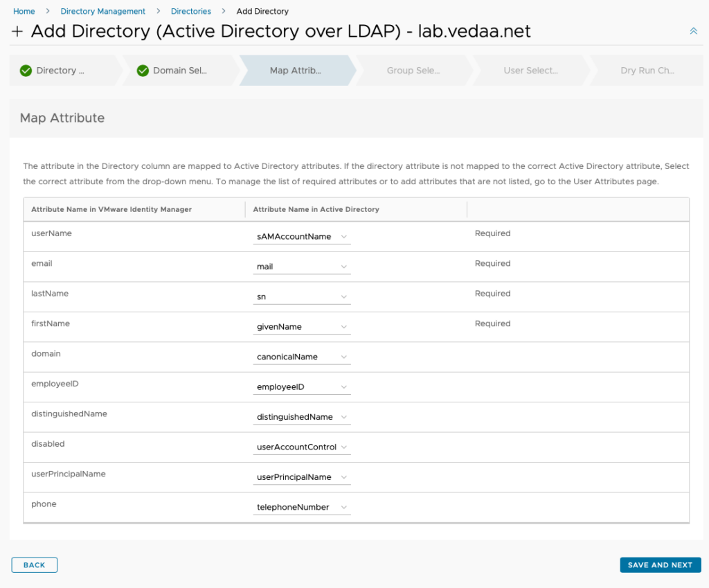
Task: Select the email attribute label
Action: click(42, 263)
